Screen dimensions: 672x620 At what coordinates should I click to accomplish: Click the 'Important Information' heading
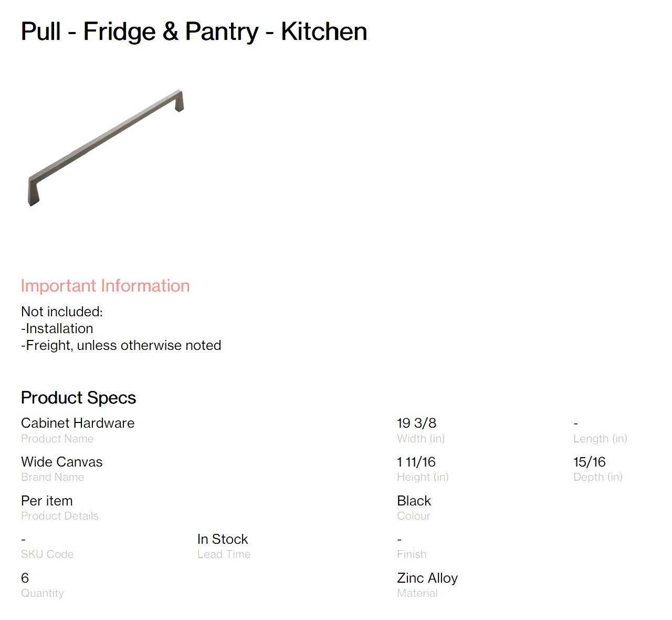[105, 286]
